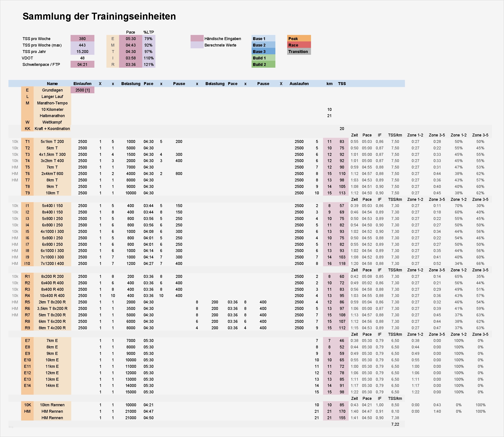Click workout row label T1
The width and height of the screenshot is (504, 437).
point(27,141)
